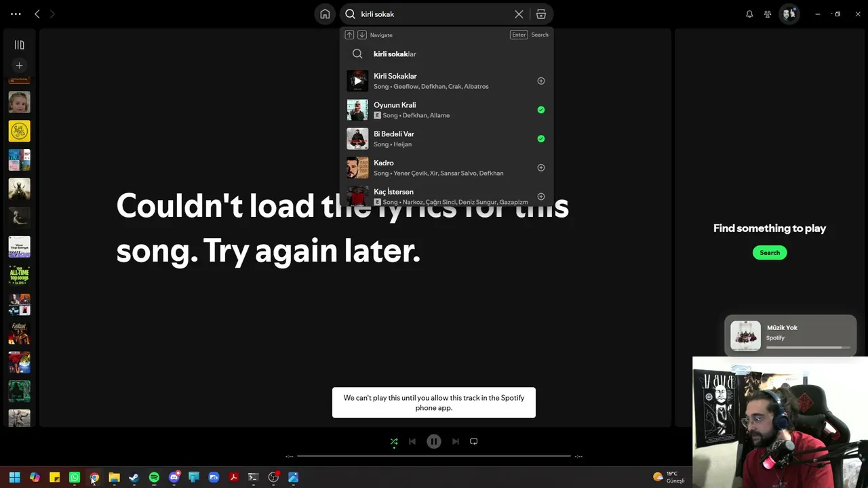Open the Bi Bedeli Var song result
Image resolution: width=868 pixels, height=488 pixels.
click(x=447, y=139)
